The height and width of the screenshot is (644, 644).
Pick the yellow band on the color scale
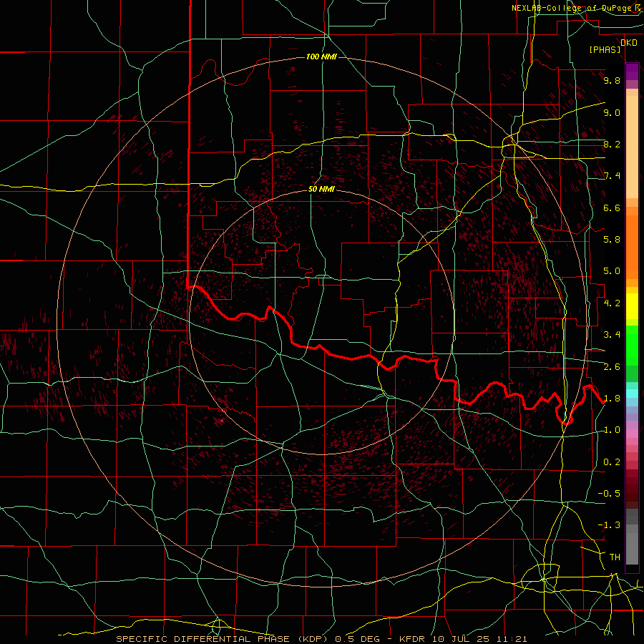(x=632, y=306)
